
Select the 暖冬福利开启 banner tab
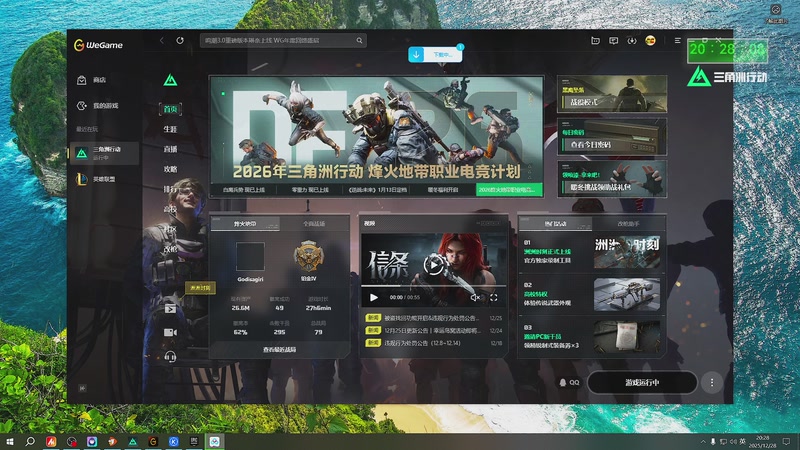pos(443,189)
